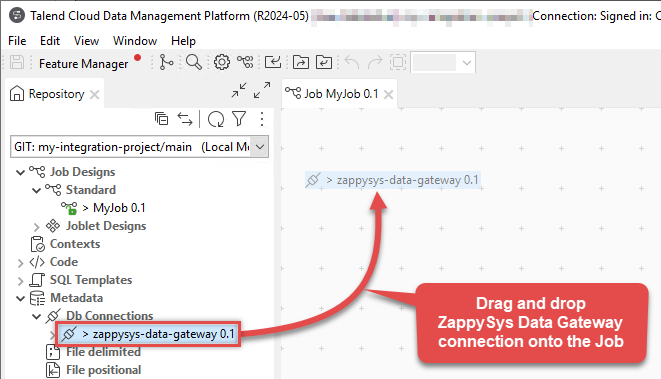Screen dimensions: 661x379
Task: Select the Contexts node
Action: (75, 244)
